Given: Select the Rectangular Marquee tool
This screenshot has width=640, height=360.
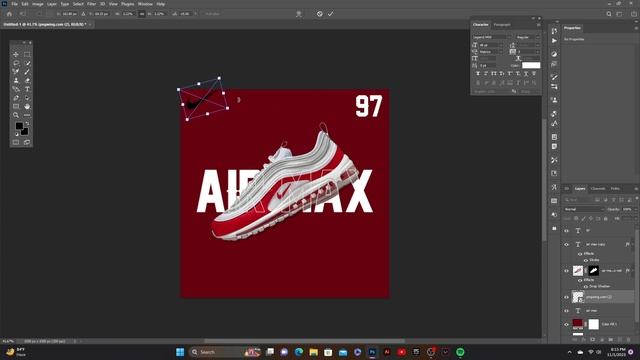Looking at the screenshot, I should (x=27, y=54).
